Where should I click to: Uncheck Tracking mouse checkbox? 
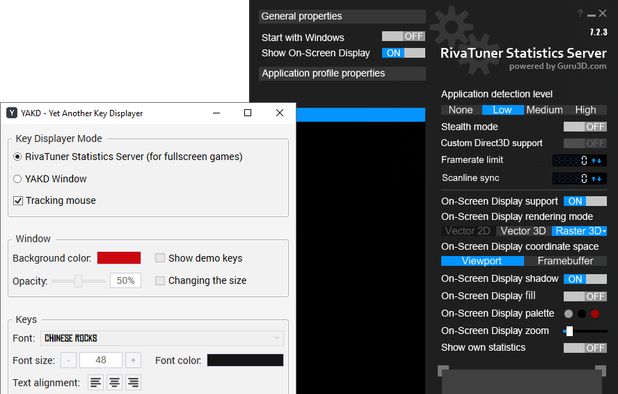click(x=18, y=201)
